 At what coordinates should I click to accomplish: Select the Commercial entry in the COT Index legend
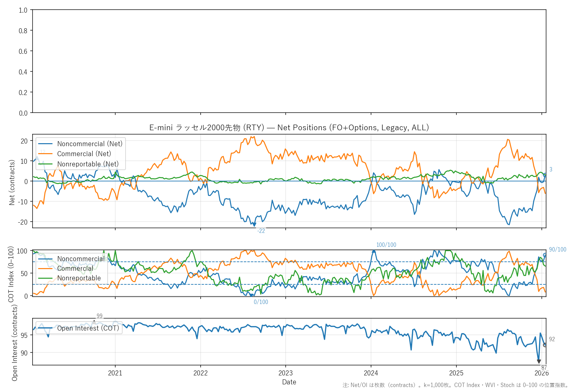point(75,268)
